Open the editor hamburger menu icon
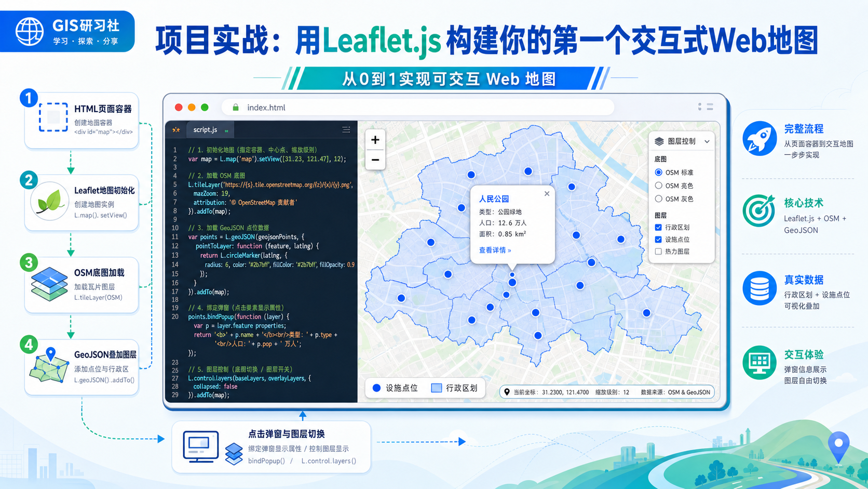Image resolution: width=868 pixels, height=489 pixels. coord(346,130)
